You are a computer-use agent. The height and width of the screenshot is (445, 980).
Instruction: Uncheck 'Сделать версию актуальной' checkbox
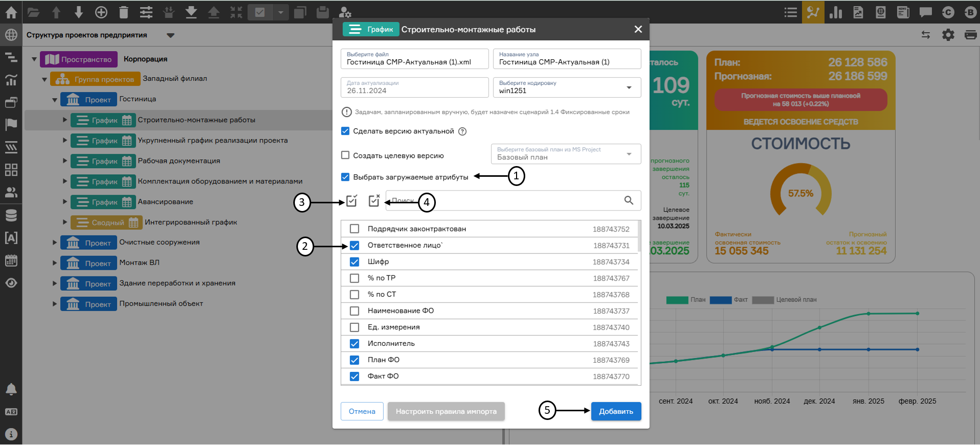tap(345, 131)
